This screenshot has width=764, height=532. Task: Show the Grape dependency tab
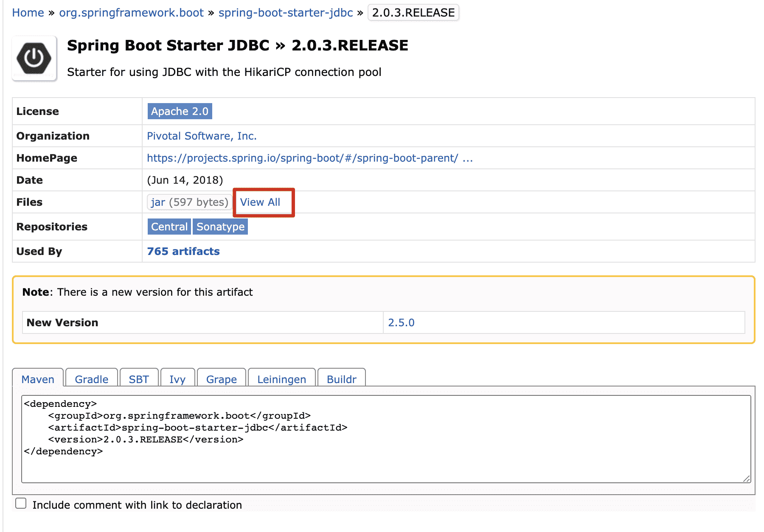click(222, 379)
